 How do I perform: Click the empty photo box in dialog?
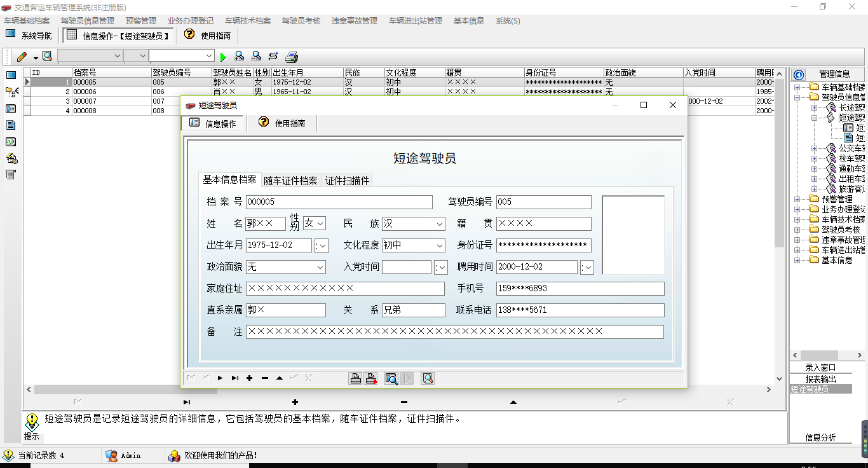click(633, 235)
